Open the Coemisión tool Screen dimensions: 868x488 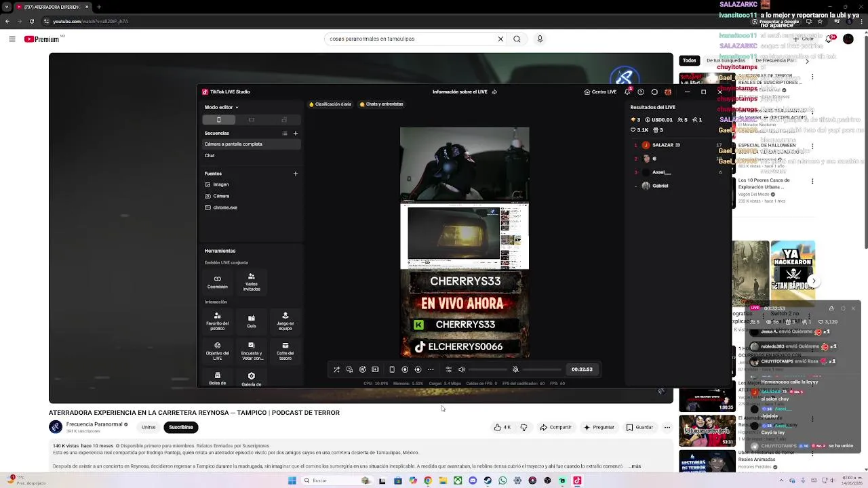(x=218, y=282)
